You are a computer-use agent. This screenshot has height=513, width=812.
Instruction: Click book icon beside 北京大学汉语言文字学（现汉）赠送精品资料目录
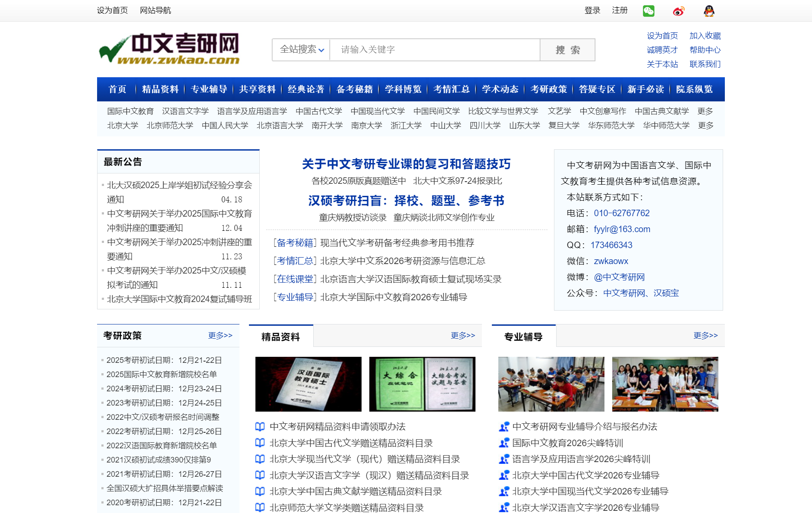click(x=260, y=475)
